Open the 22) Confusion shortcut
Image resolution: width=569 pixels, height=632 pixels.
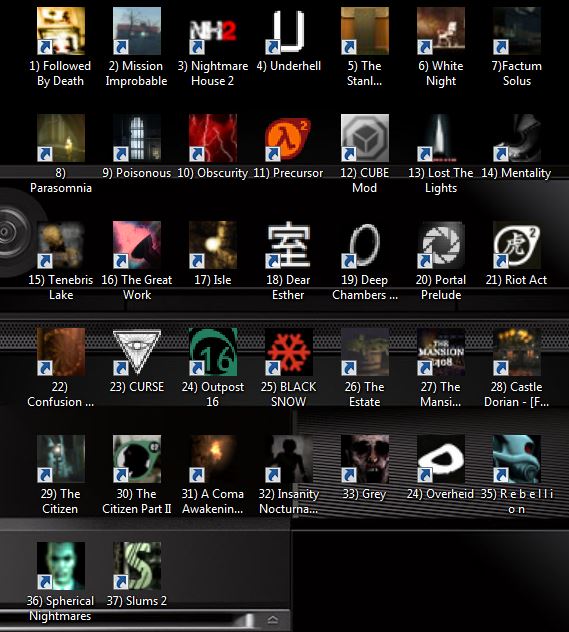pyautogui.click(x=61, y=352)
